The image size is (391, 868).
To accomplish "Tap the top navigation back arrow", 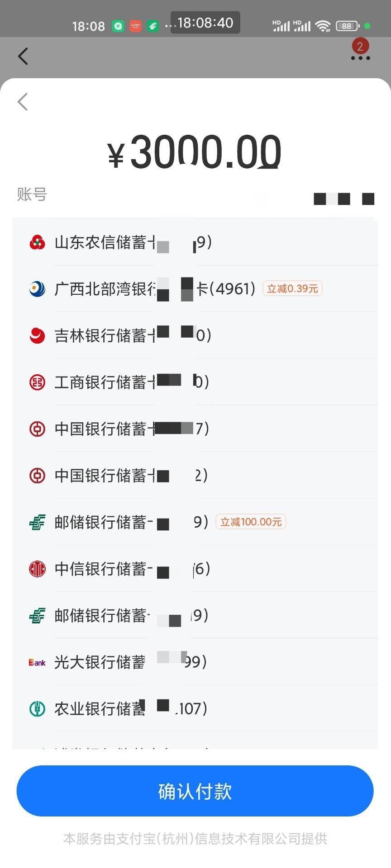I will click(23, 57).
